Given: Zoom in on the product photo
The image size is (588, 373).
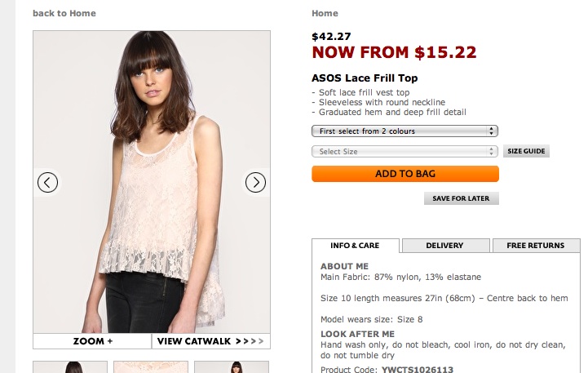Looking at the screenshot, I should (x=92, y=341).
